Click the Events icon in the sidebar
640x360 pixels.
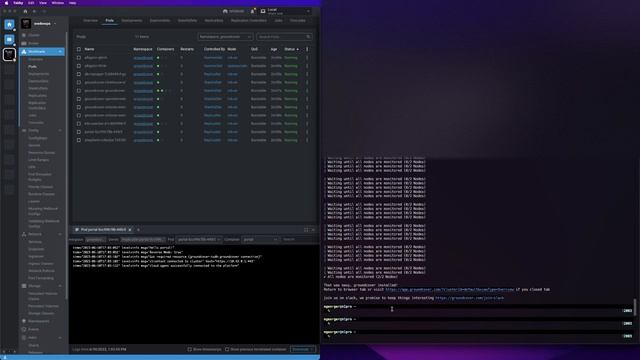(24, 329)
